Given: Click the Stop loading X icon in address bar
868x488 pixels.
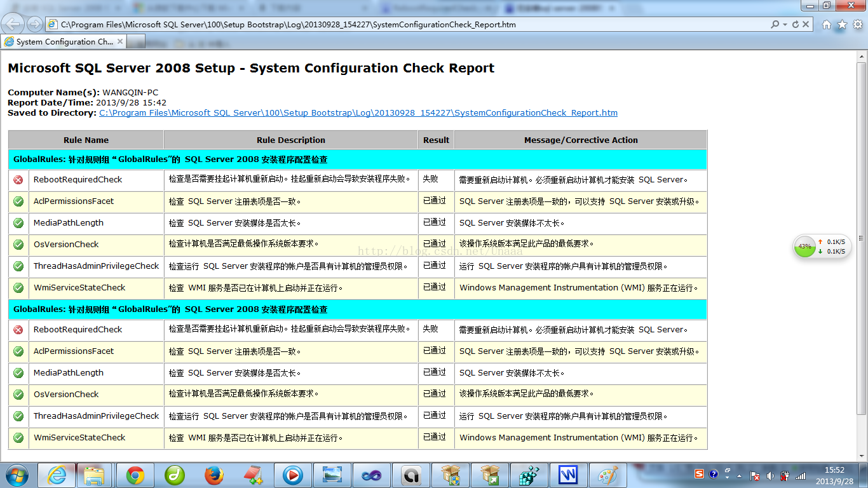Looking at the screenshot, I should coord(806,25).
